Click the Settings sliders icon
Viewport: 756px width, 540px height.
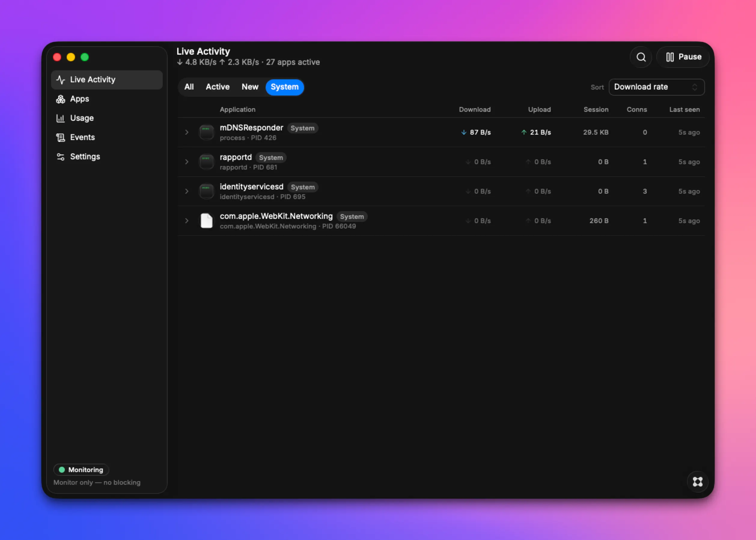pos(60,157)
